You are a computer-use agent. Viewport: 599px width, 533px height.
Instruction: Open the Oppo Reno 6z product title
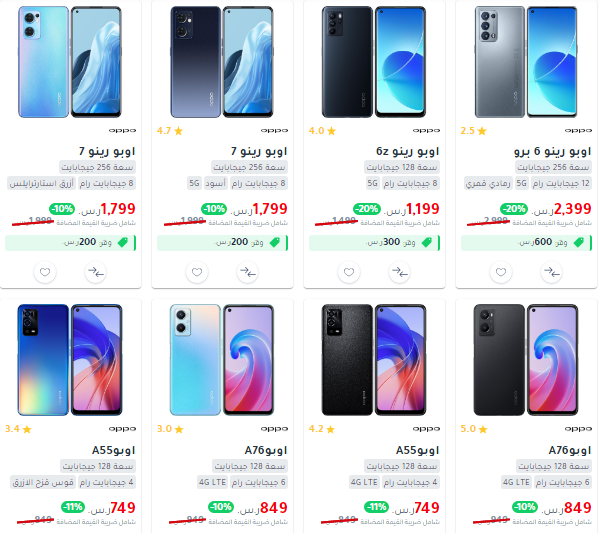pos(407,151)
